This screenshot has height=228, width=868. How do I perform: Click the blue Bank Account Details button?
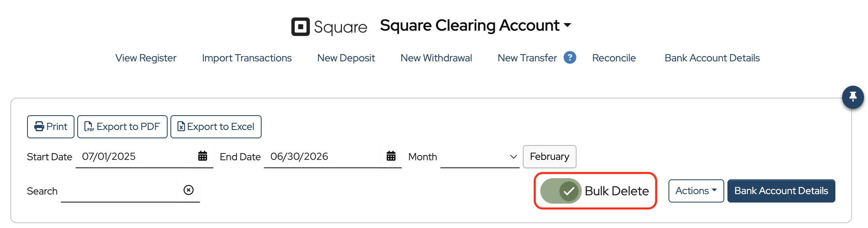click(781, 191)
